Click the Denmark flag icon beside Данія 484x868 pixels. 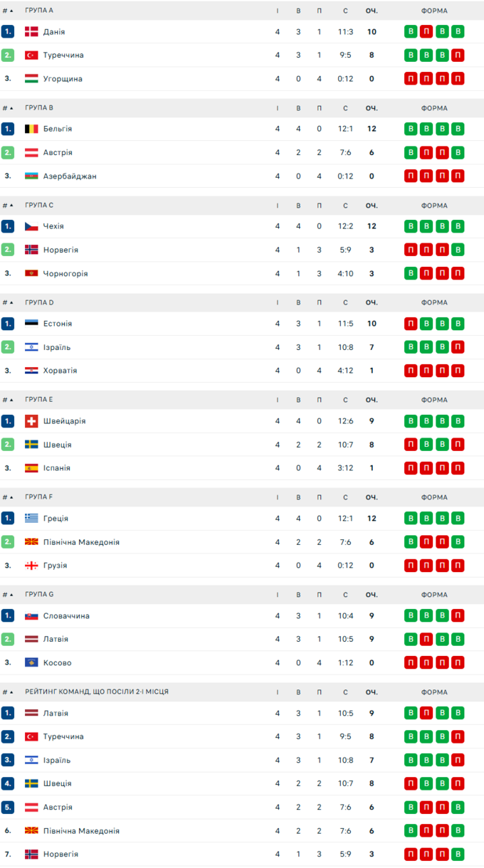pos(31,32)
